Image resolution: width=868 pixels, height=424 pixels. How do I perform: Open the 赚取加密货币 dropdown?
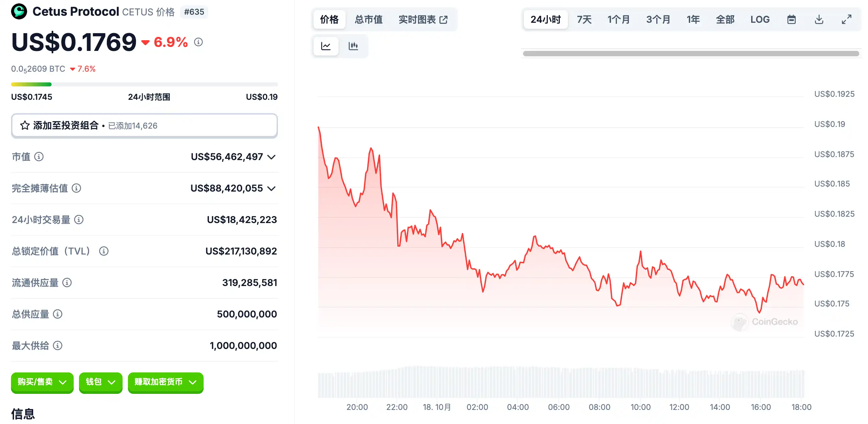coord(165,382)
